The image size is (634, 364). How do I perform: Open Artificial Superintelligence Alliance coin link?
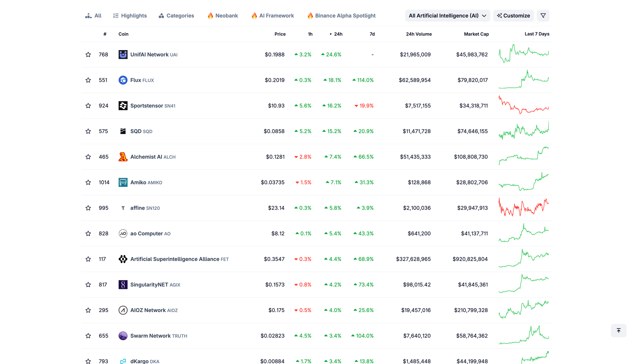pyautogui.click(x=175, y=259)
